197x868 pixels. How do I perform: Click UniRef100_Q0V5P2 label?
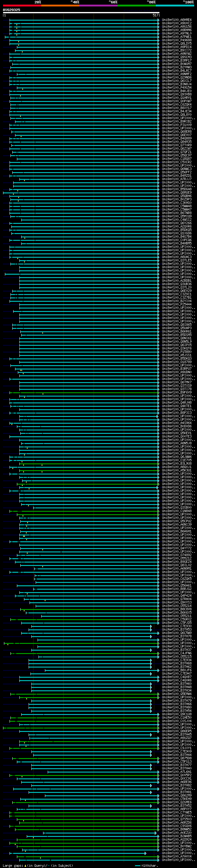pyautogui.click(x=177, y=775)
